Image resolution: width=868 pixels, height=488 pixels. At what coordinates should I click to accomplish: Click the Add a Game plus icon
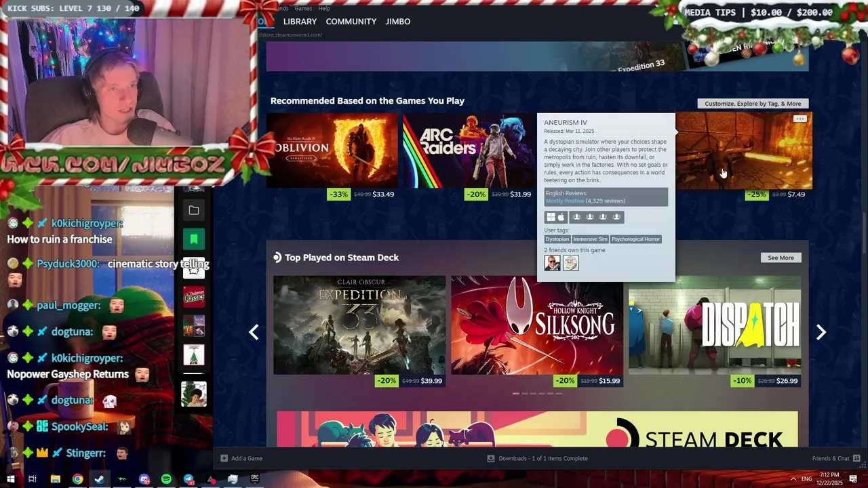(x=224, y=458)
